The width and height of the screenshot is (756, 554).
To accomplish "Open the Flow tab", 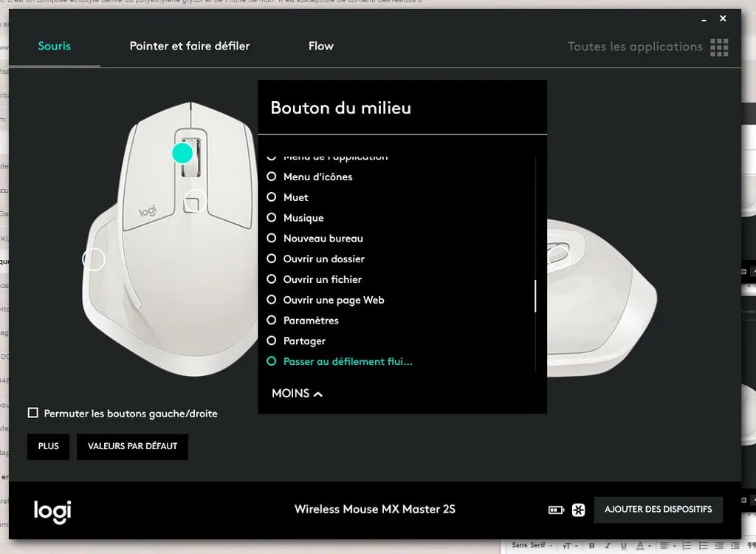I will pyautogui.click(x=320, y=46).
